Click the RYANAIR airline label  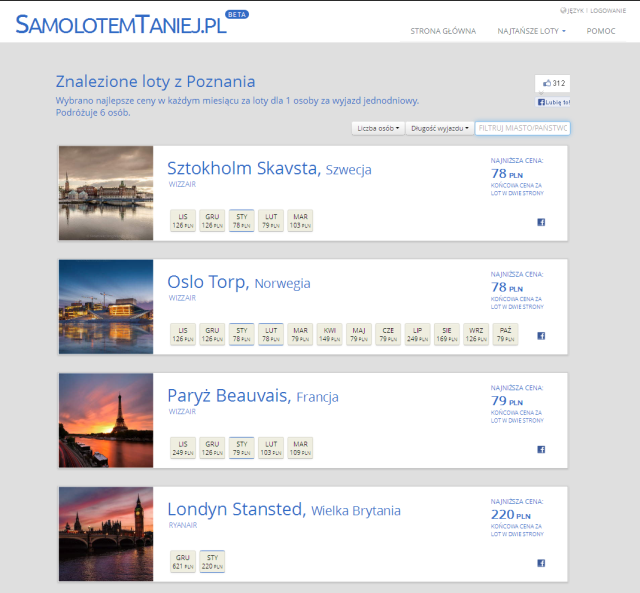tap(183, 525)
